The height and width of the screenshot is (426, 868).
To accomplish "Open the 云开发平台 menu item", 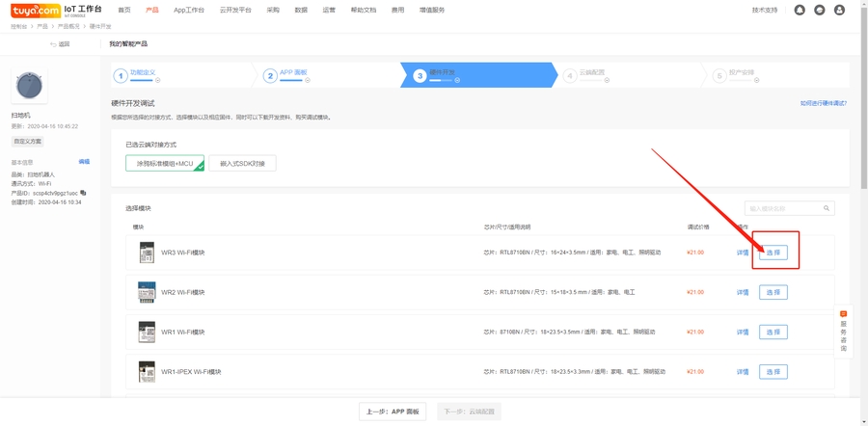I will [x=235, y=11].
